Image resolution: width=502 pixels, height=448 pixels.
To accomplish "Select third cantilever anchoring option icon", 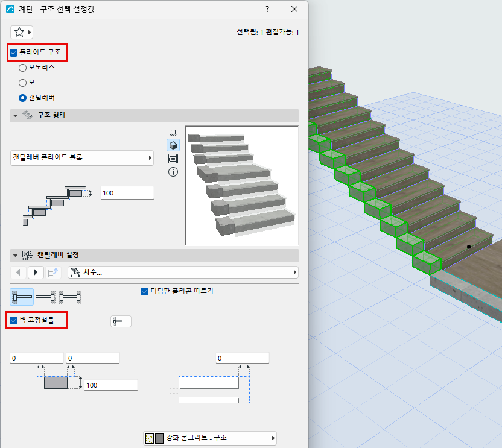I will [70, 297].
